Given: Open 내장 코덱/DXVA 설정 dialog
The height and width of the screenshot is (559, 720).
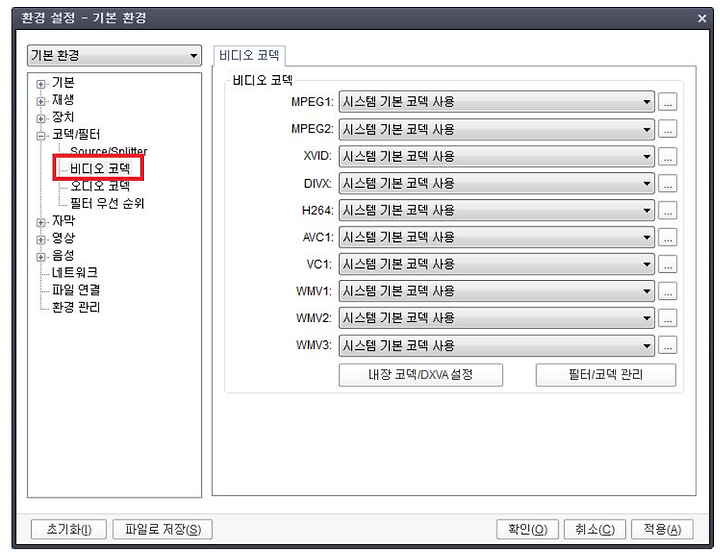Looking at the screenshot, I should coord(421,375).
